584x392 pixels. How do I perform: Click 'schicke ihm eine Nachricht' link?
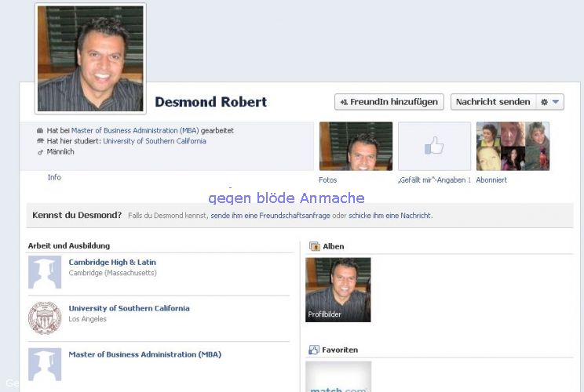pos(390,216)
